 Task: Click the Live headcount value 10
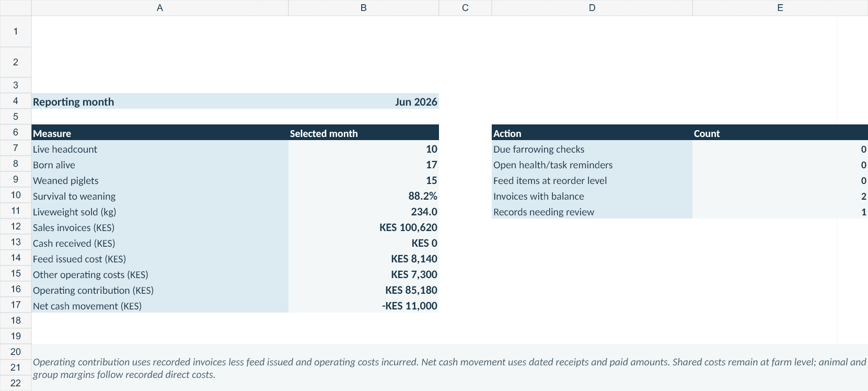click(364, 148)
